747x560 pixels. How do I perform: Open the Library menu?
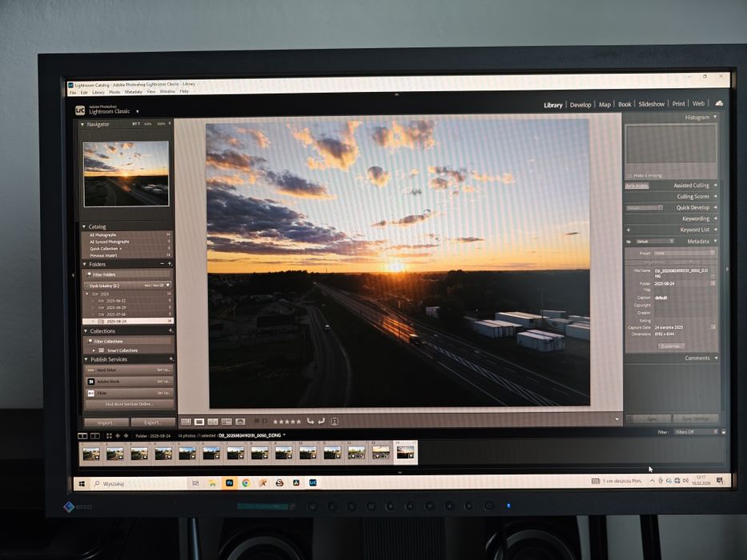point(98,92)
